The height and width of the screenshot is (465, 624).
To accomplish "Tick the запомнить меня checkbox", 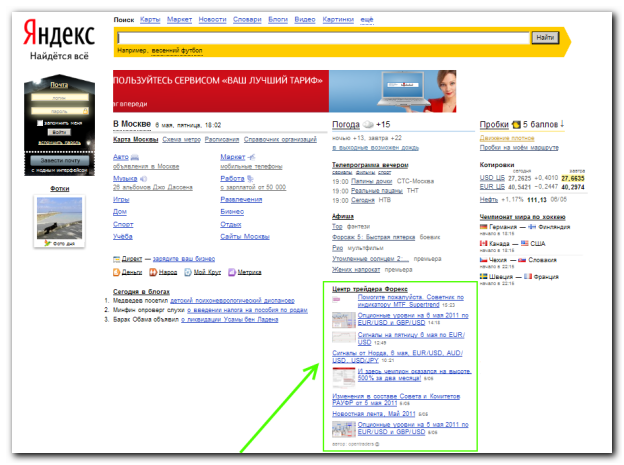I will (x=40, y=123).
